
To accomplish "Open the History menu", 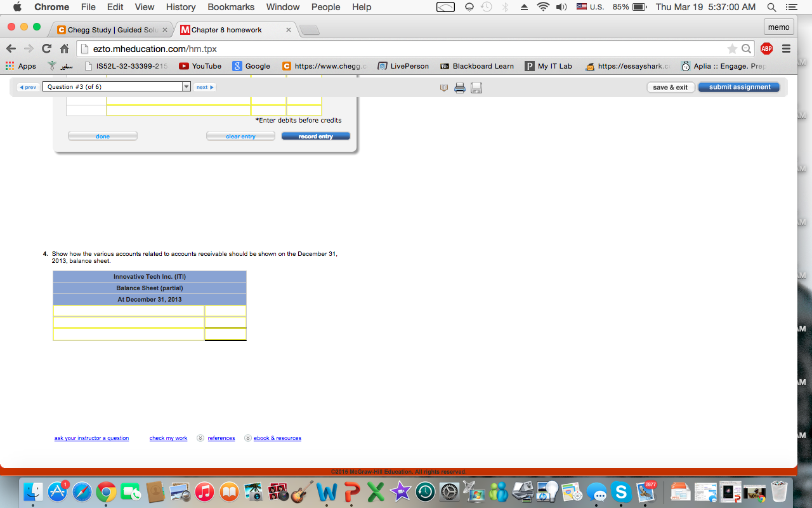I will [181, 7].
